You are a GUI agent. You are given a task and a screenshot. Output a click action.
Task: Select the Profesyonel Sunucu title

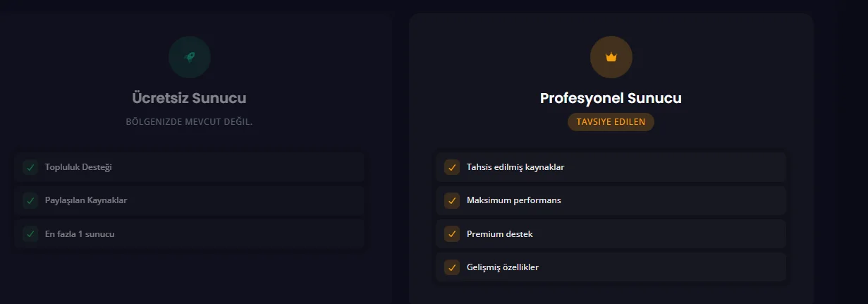pos(611,98)
